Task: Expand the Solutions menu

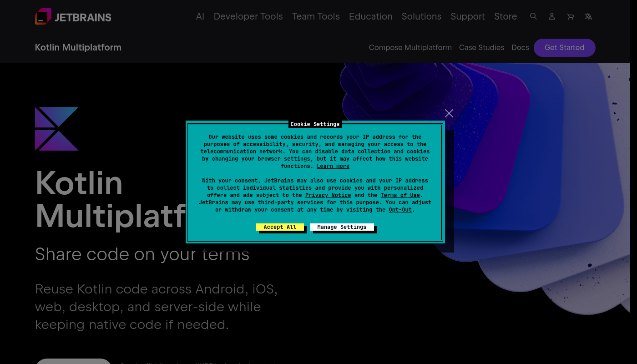Action: (x=421, y=16)
